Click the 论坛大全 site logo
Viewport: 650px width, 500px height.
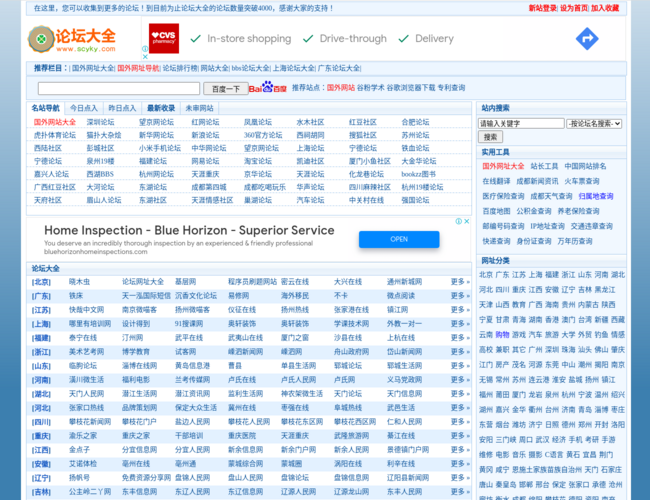tap(72, 39)
